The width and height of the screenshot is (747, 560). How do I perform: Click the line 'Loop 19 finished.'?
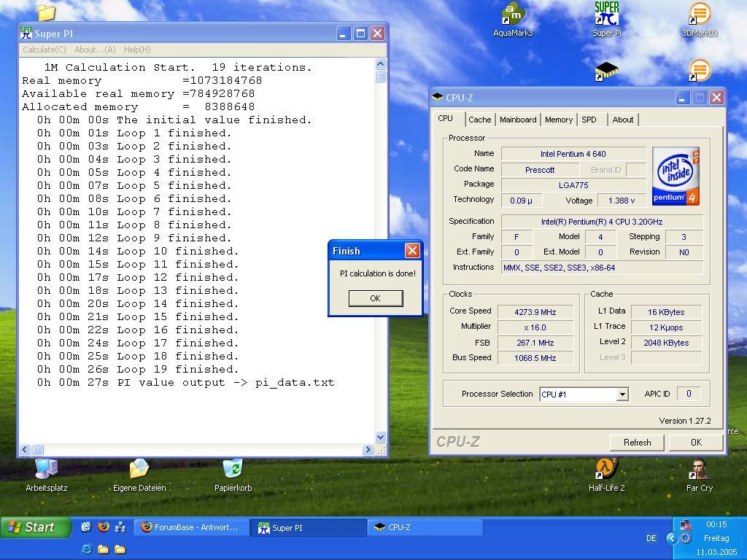pos(178,369)
